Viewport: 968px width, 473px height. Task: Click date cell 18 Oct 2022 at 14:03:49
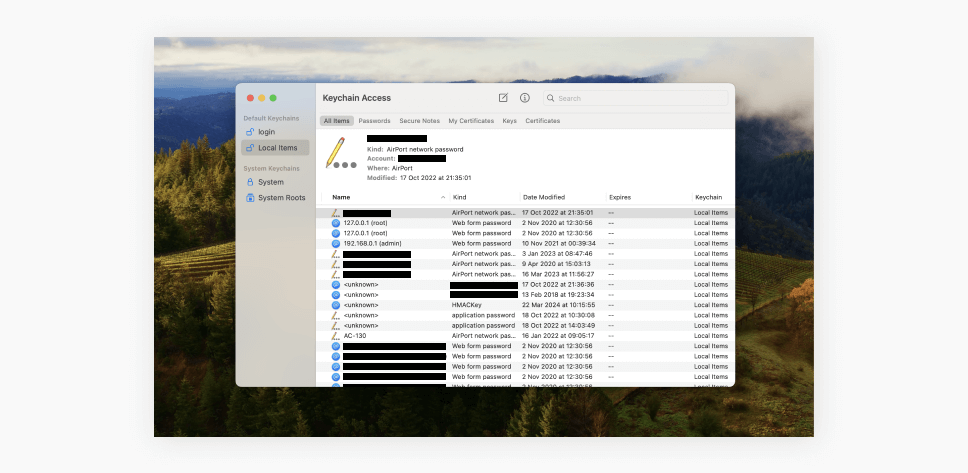[558, 325]
